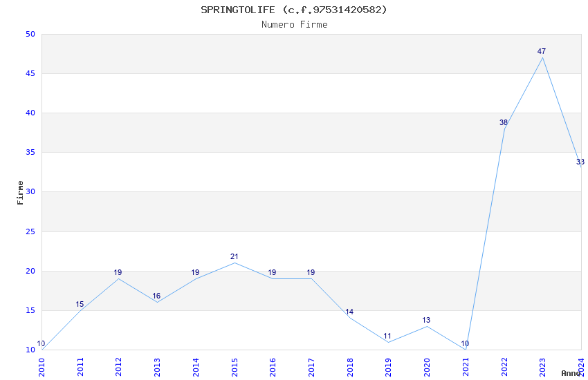Click the 2019 data point labeled 11
This screenshot has height=380, width=588.
(388, 342)
